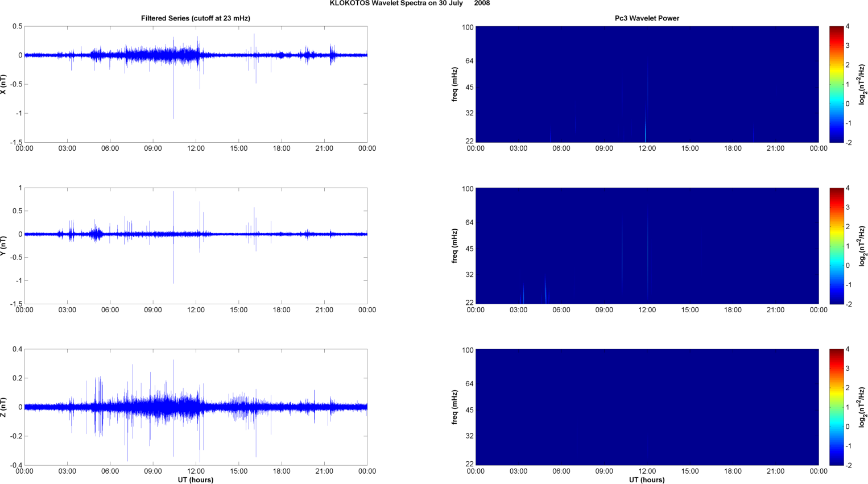
Task: Select "freq (mHz)" label of the middle spectrogram
Action: pyautogui.click(x=455, y=246)
